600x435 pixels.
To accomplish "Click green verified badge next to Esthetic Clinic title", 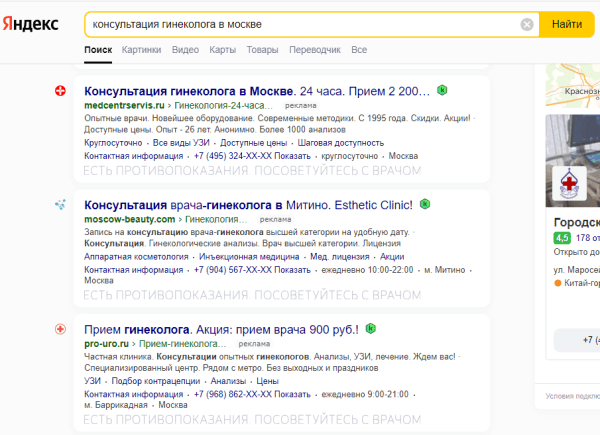I will coord(425,204).
